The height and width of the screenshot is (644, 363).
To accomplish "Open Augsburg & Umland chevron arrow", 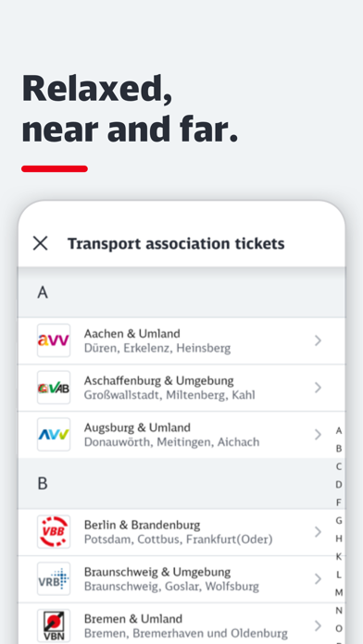I will (318, 435).
